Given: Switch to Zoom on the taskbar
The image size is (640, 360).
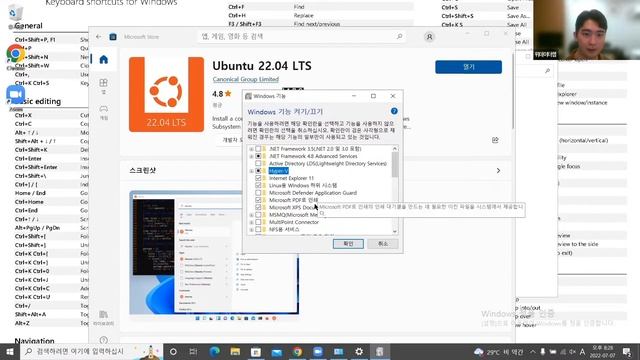Looking at the screenshot, I should pos(318,351).
